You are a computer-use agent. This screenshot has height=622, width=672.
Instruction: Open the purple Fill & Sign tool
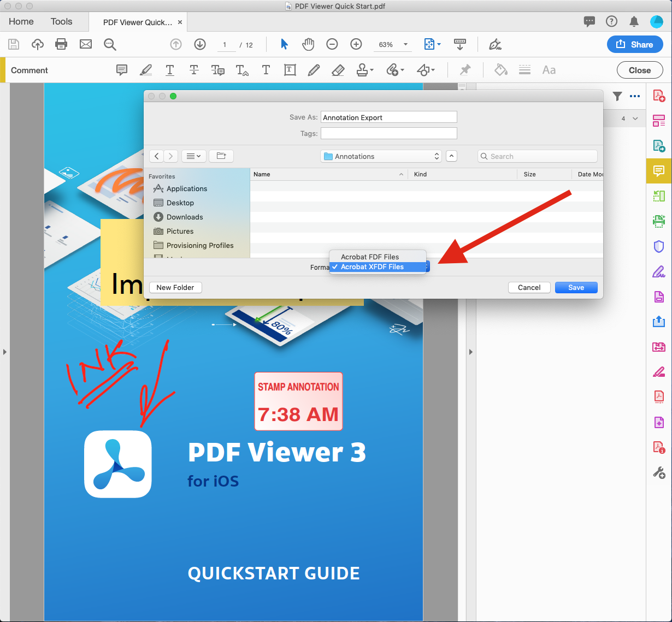(x=658, y=271)
